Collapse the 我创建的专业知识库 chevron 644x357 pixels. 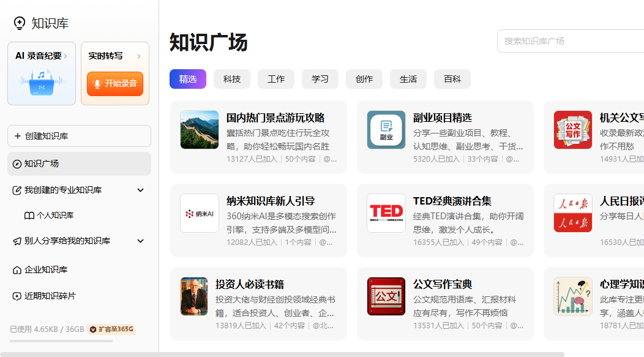point(140,190)
